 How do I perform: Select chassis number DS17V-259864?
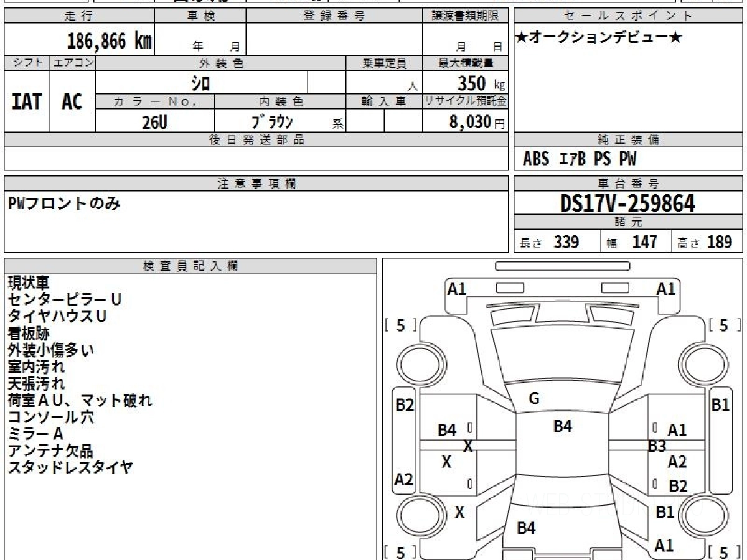click(627, 203)
